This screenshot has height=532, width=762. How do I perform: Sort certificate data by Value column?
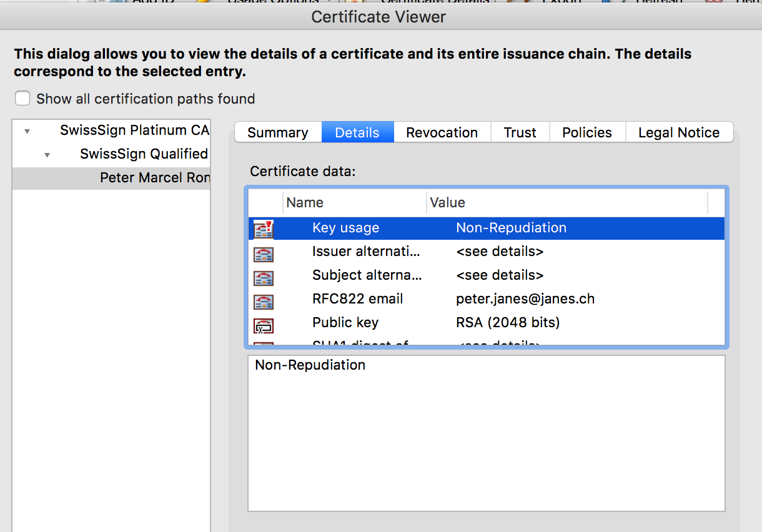(565, 202)
